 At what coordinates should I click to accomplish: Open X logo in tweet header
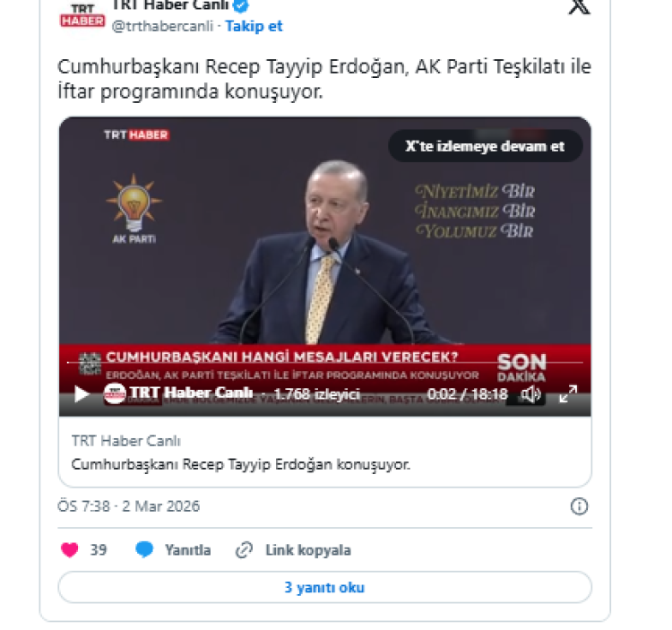(579, 6)
